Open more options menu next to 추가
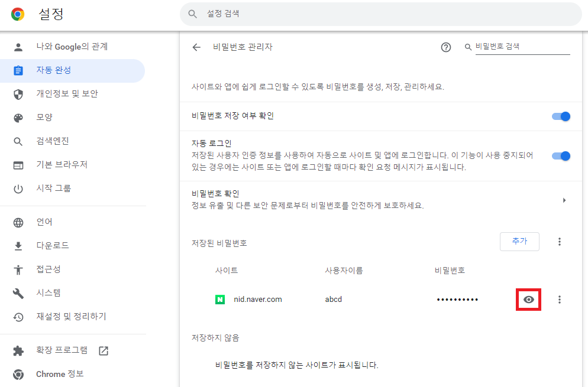Image resolution: width=588 pixels, height=387 pixels. 560,242
